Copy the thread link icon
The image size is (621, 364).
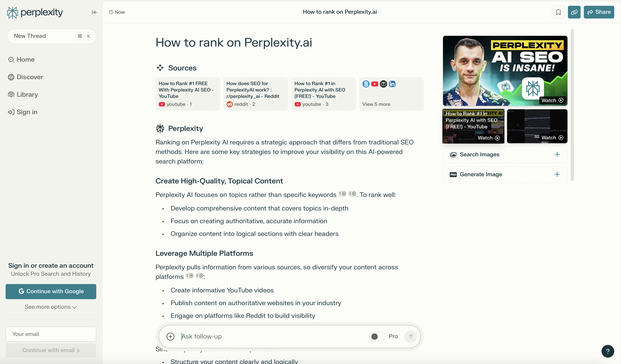[574, 12]
